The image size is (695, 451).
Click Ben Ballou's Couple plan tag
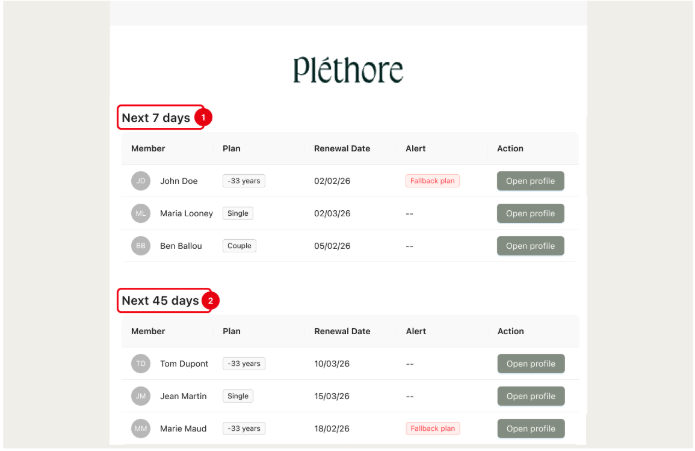239,245
